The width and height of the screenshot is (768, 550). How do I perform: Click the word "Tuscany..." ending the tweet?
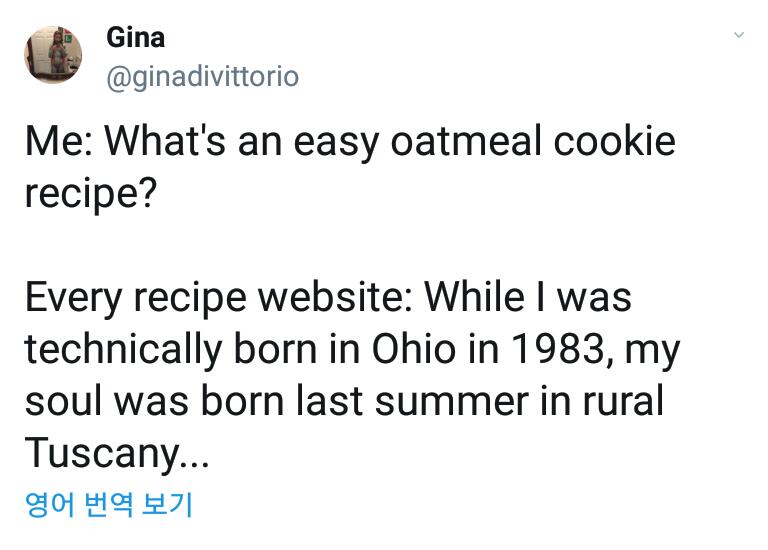117,453
